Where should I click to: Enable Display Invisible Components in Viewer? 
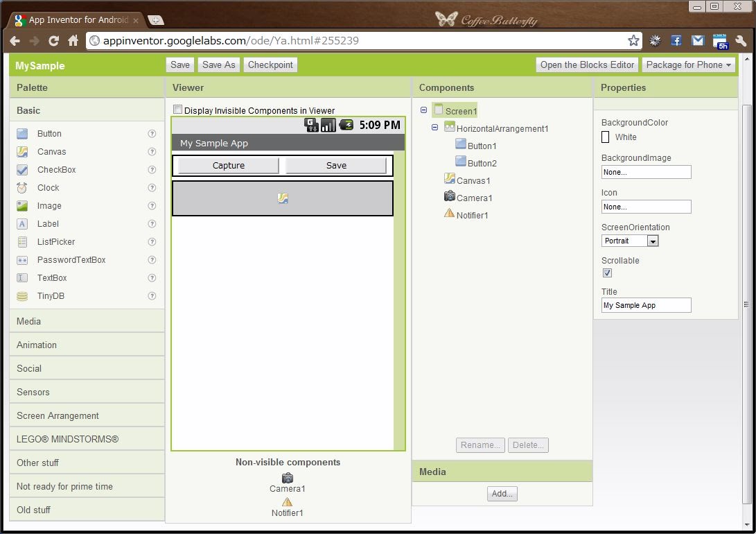pos(178,110)
